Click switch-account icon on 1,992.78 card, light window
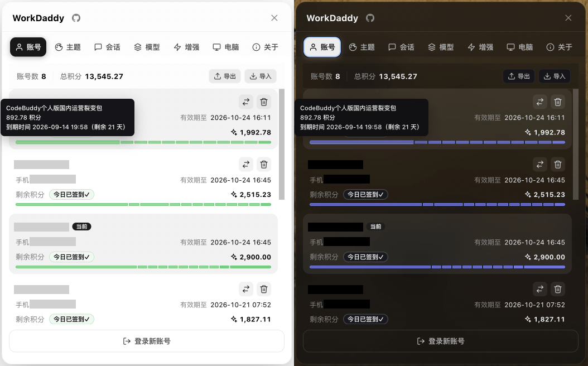Viewport: 588px width, 366px height. (246, 102)
